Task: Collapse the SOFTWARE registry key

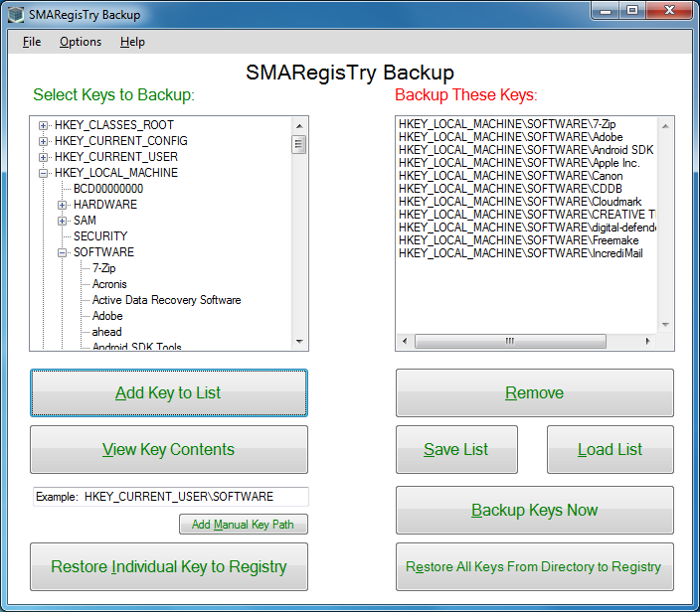Action: 62,252
